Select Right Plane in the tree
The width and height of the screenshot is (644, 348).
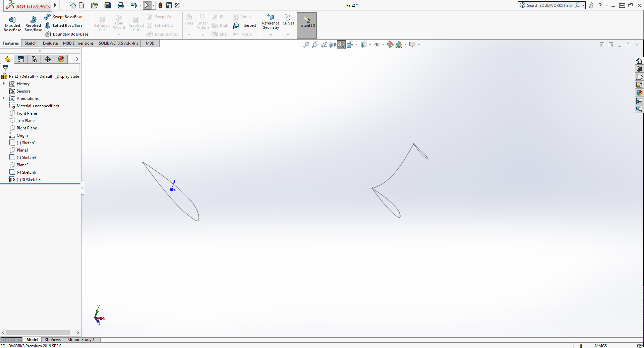point(23,128)
